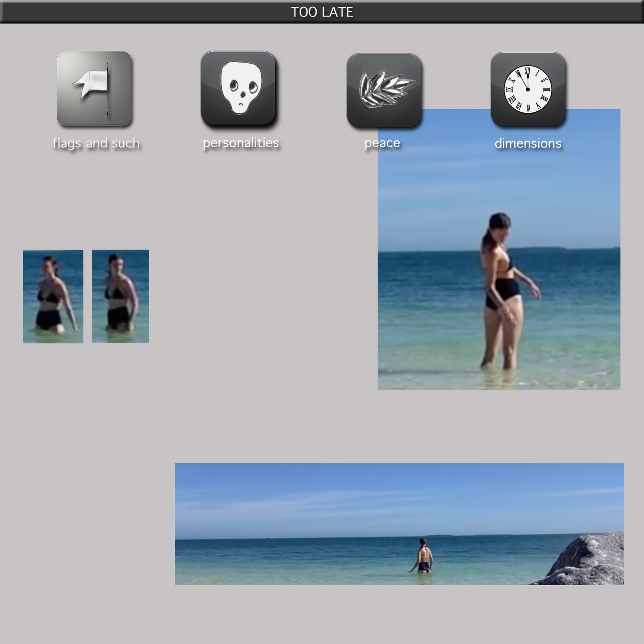Click the center pivot of the clock hands
This screenshot has width=644, height=644.
point(528,90)
